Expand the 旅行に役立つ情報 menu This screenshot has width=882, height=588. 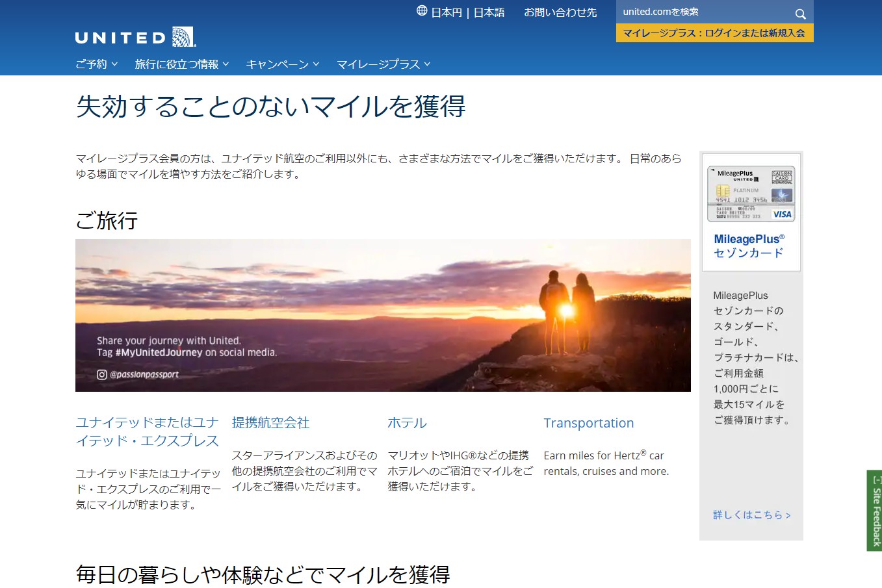tap(182, 64)
